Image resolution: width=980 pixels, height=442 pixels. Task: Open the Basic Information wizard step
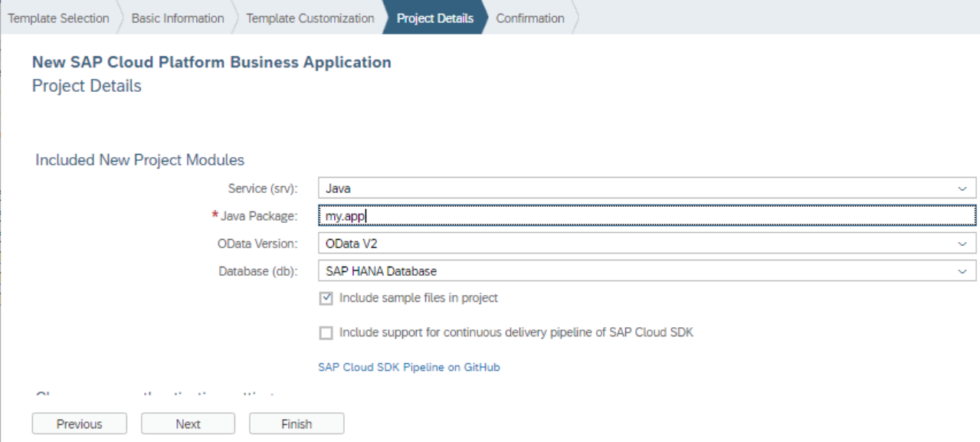(178, 18)
